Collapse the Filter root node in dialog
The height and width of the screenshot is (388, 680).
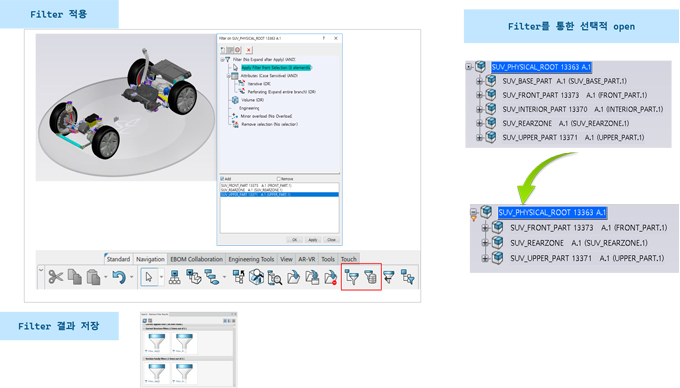pos(222,59)
